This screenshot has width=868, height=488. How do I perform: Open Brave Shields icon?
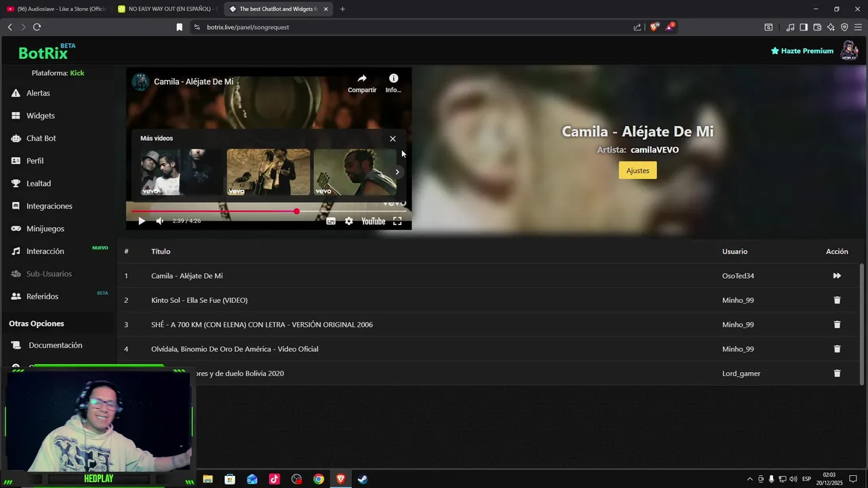click(x=654, y=27)
